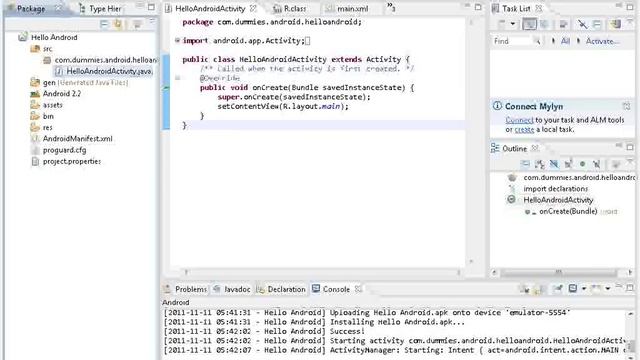Click the Pin Console icon

558,289
